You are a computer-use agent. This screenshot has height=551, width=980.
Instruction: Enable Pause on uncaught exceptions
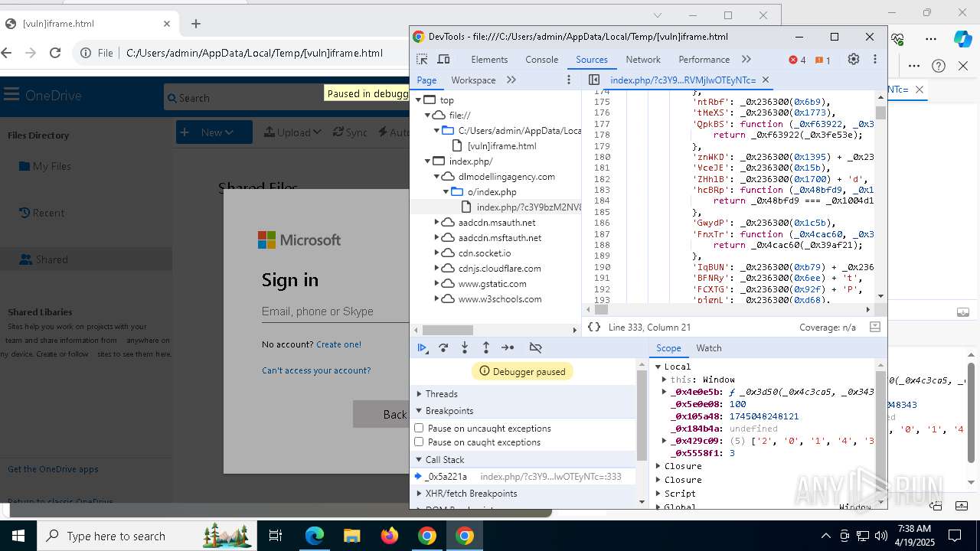419,428
